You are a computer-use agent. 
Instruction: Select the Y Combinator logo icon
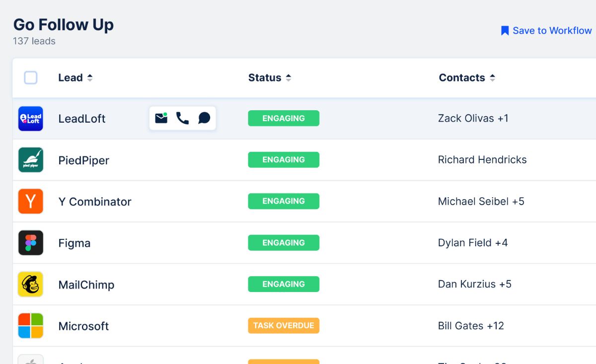(30, 201)
